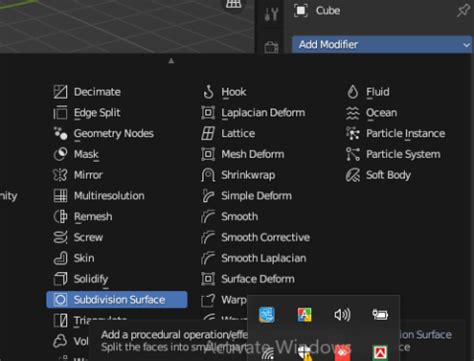Image resolution: width=474 pixels, height=361 pixels.
Task: Click the Cube object icon
Action: pyautogui.click(x=301, y=11)
